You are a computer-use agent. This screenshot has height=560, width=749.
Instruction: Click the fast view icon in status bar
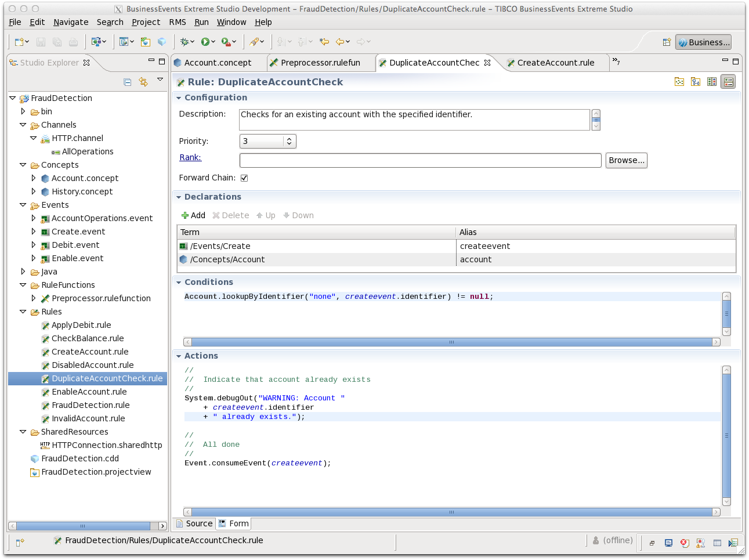(x=20, y=542)
